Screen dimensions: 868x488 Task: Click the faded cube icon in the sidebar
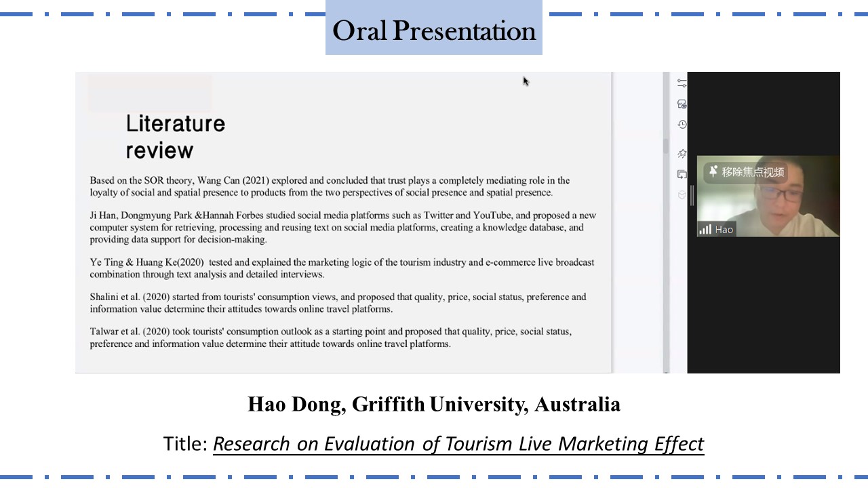[x=682, y=195]
